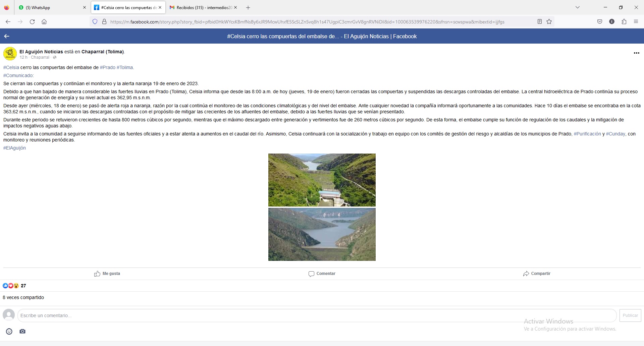The width and height of the screenshot is (644, 346).
Task: Click the post time '12 h · Chaparral'
Action: [x=34, y=57]
